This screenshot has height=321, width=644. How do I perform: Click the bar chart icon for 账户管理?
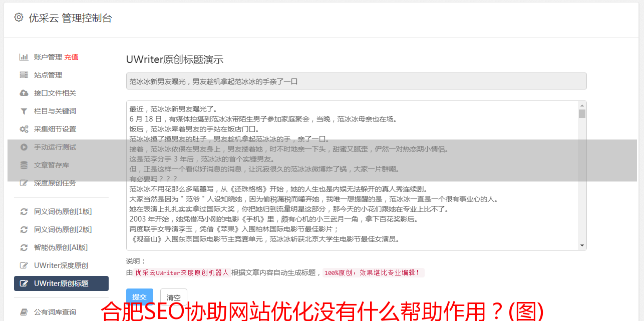(24, 57)
